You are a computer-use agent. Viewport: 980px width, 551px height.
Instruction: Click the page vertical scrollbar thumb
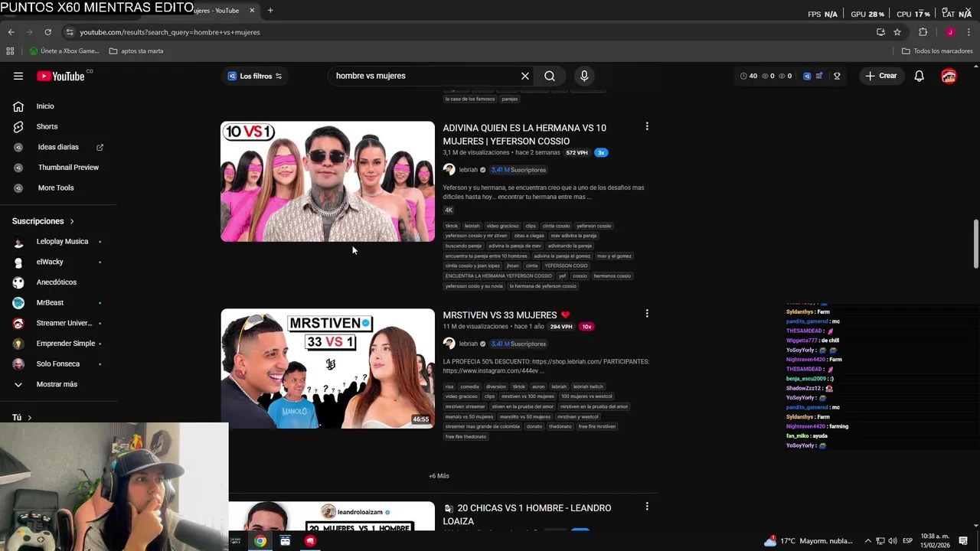[x=975, y=243]
